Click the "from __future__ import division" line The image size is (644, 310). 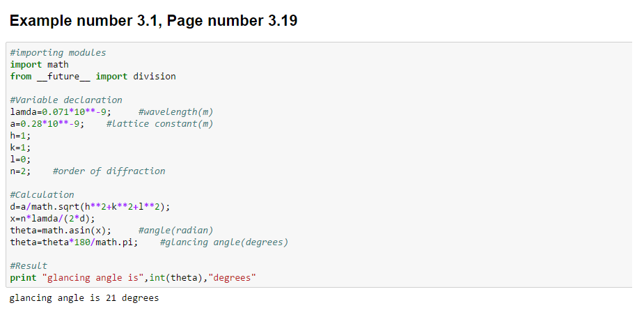click(93, 76)
